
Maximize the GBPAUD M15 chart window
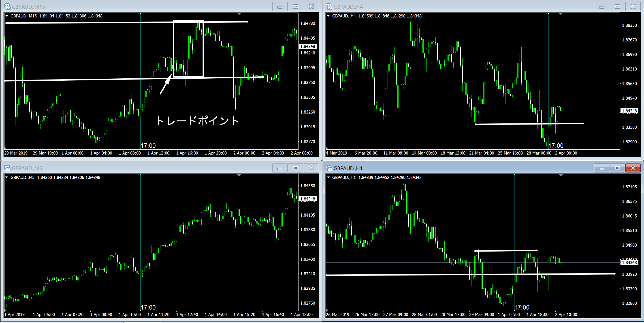click(x=296, y=6)
